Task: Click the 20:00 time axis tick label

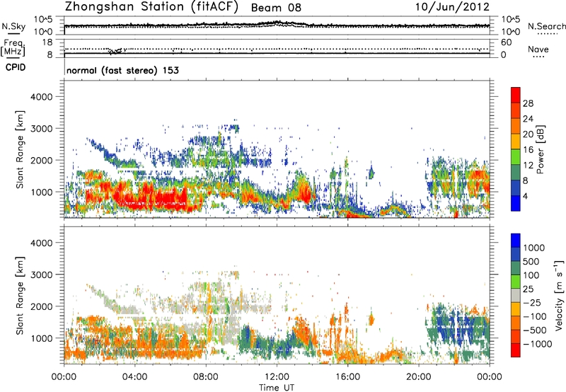Action: point(419,377)
